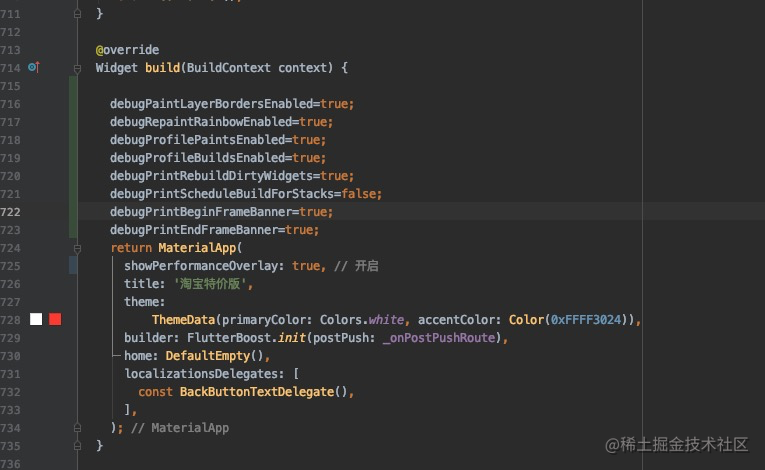Viewport: 765px width, 470px height.
Task: Click the green change marker beside line 719
Action: pos(73,158)
